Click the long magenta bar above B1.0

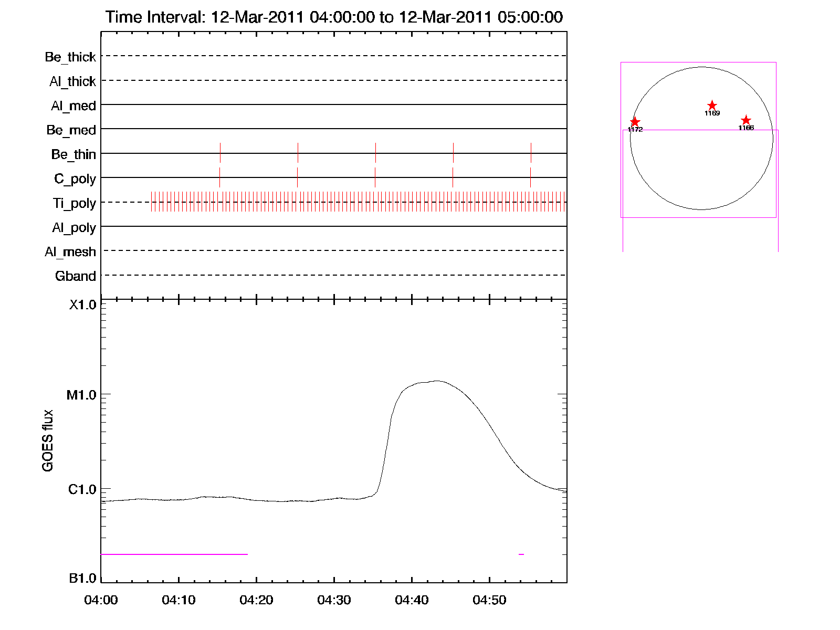174,554
